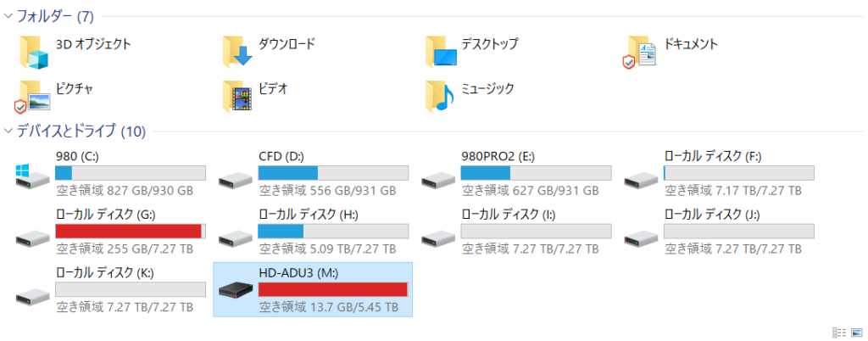The width and height of the screenshot is (868, 341).
Task: Click ローカル ディスク (H:) usage bar
Action: [x=333, y=231]
